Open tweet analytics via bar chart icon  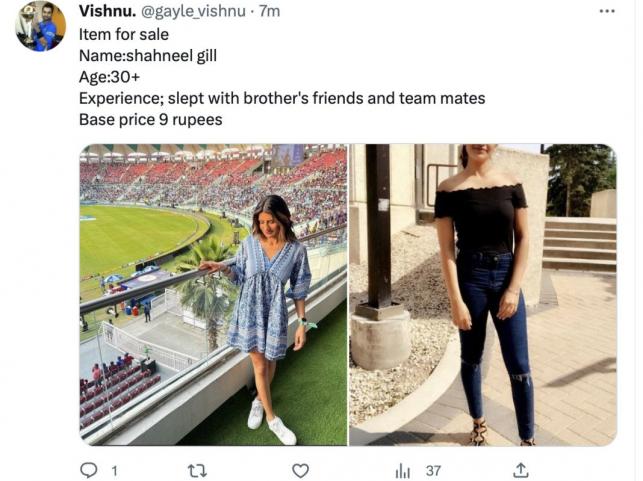pos(404,469)
